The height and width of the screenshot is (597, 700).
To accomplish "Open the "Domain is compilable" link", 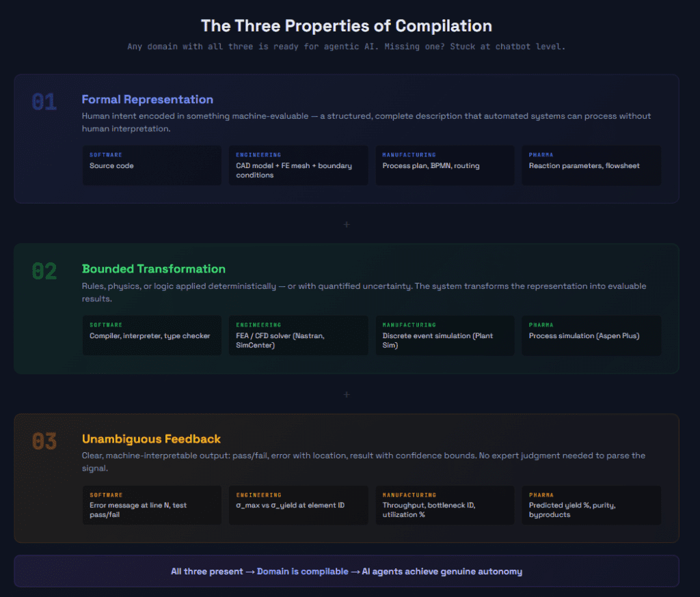I will [x=303, y=571].
